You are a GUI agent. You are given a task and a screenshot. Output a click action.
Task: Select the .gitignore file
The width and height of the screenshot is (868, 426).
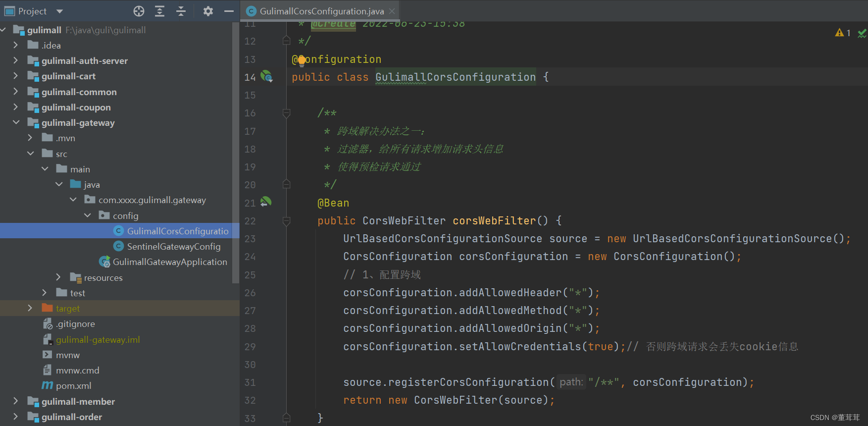[75, 324]
